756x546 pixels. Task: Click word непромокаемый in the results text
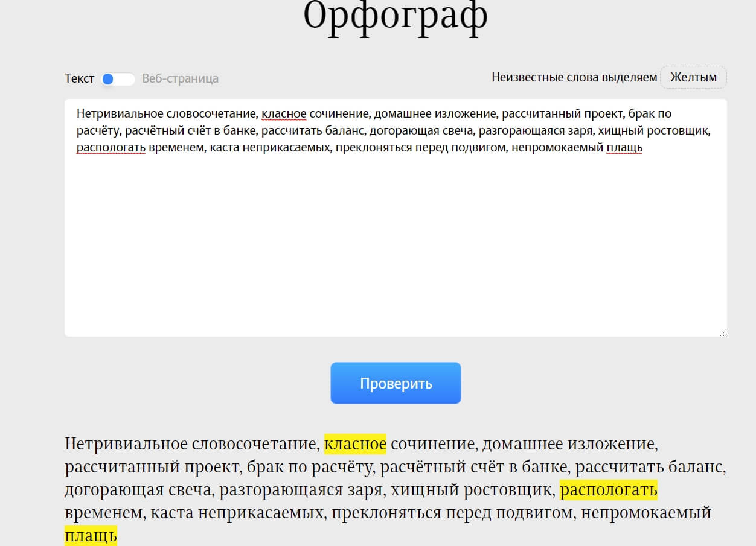646,513
